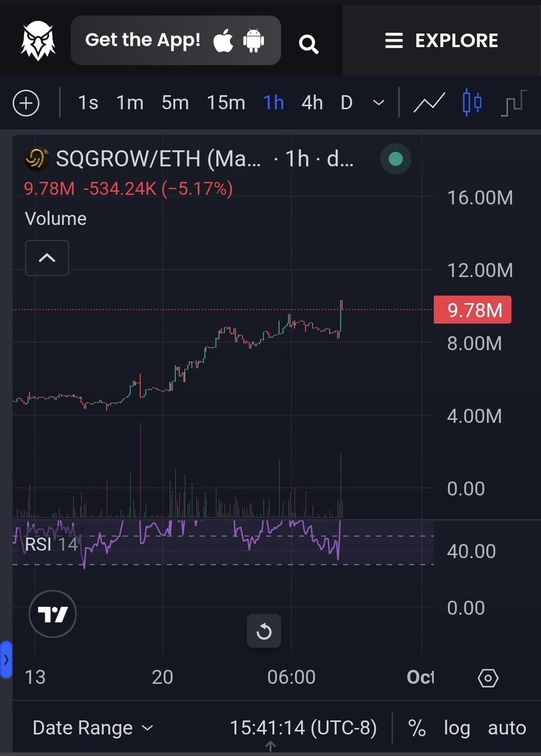Expand the timeframe dropdown chevron

tap(379, 103)
